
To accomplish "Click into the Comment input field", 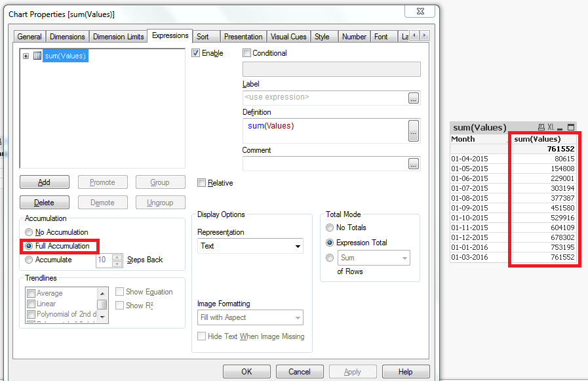I will [324, 164].
